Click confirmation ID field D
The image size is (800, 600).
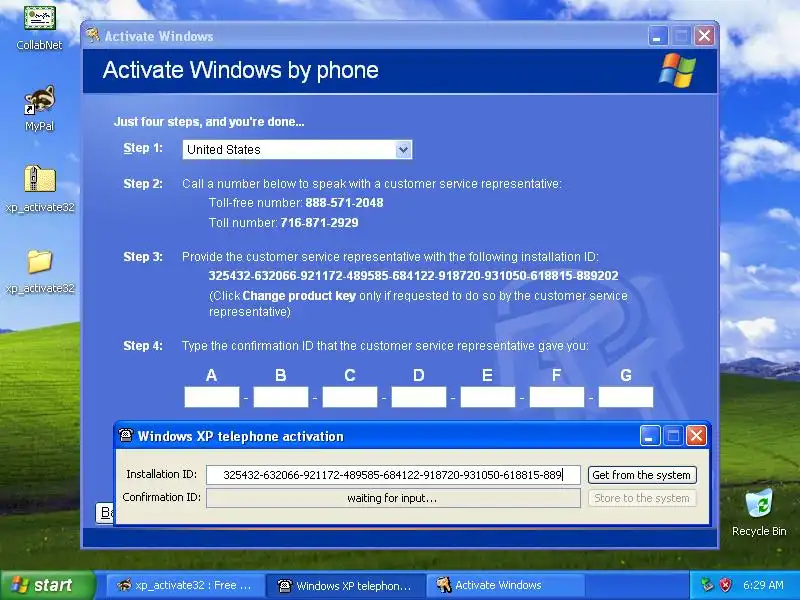pos(418,397)
